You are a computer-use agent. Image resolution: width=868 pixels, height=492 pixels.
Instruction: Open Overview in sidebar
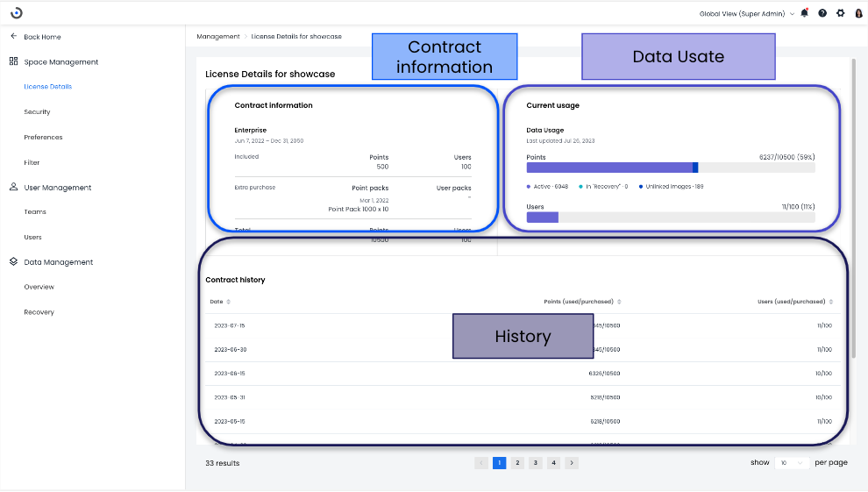coord(39,288)
